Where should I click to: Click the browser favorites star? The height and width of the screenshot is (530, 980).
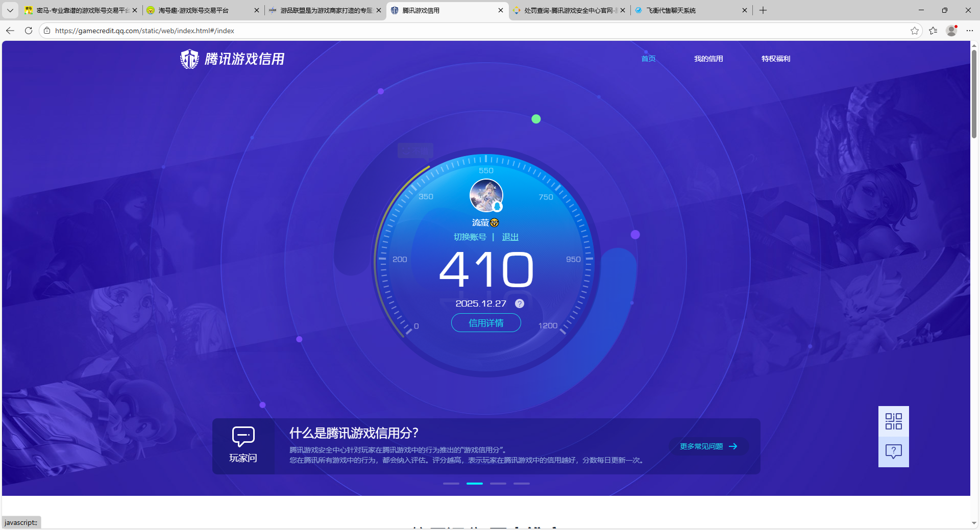(x=914, y=31)
